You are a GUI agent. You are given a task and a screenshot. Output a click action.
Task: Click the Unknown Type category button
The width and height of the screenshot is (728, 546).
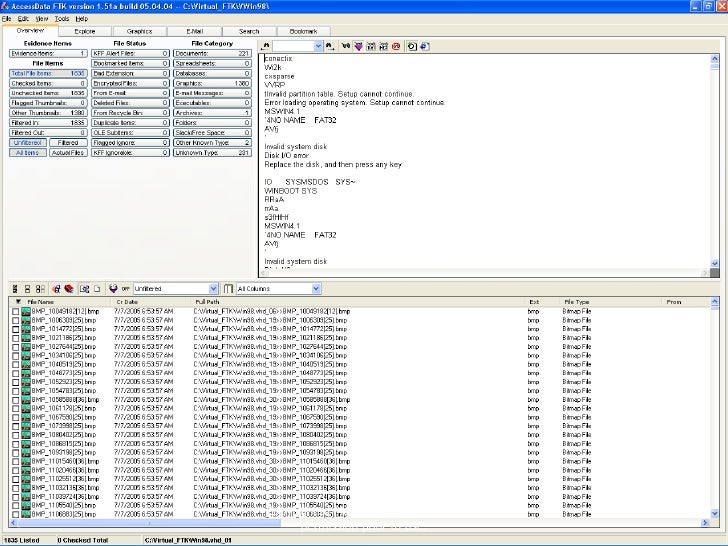coord(212,152)
